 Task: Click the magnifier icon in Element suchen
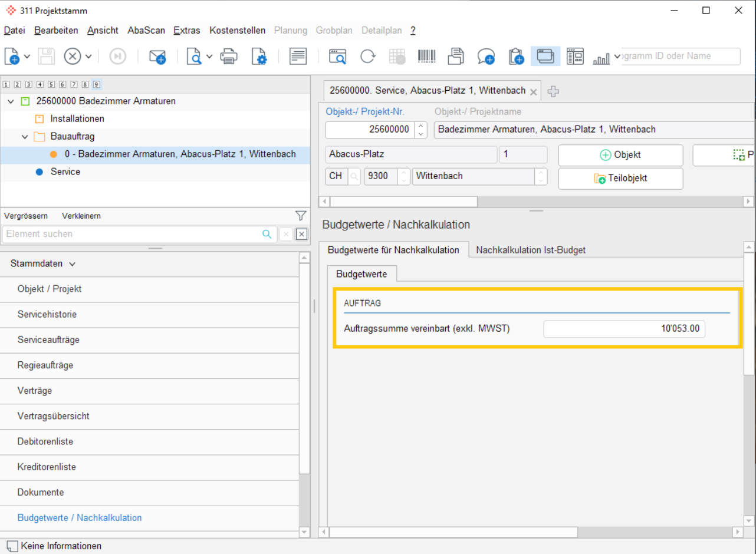coord(267,234)
